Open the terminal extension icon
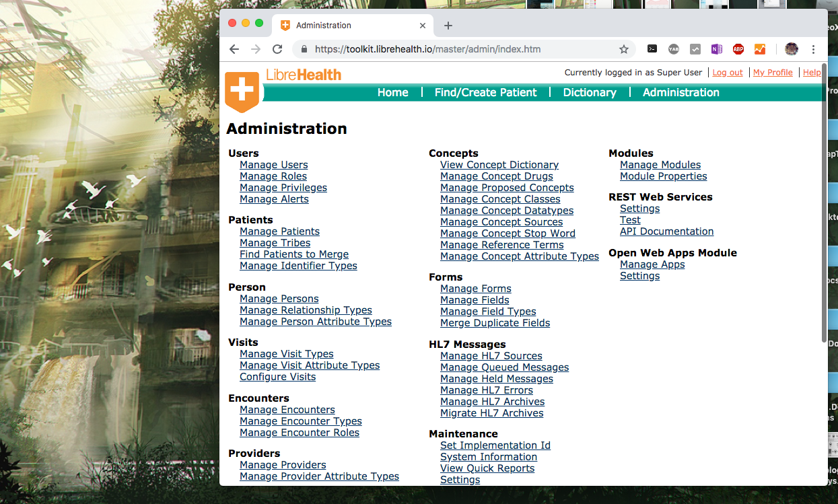 click(x=652, y=49)
